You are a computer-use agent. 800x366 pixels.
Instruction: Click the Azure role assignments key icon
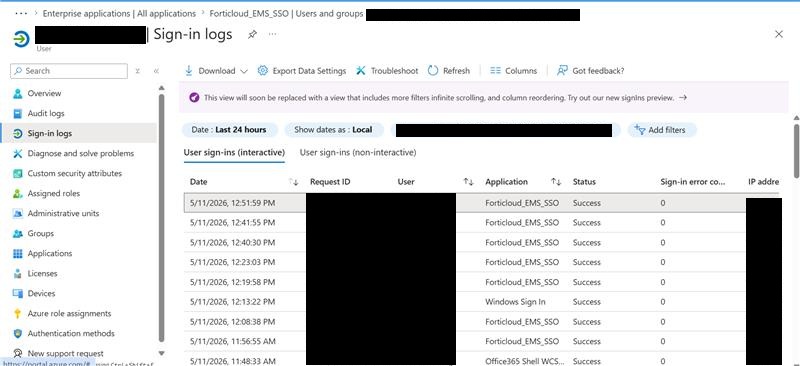[x=18, y=313]
